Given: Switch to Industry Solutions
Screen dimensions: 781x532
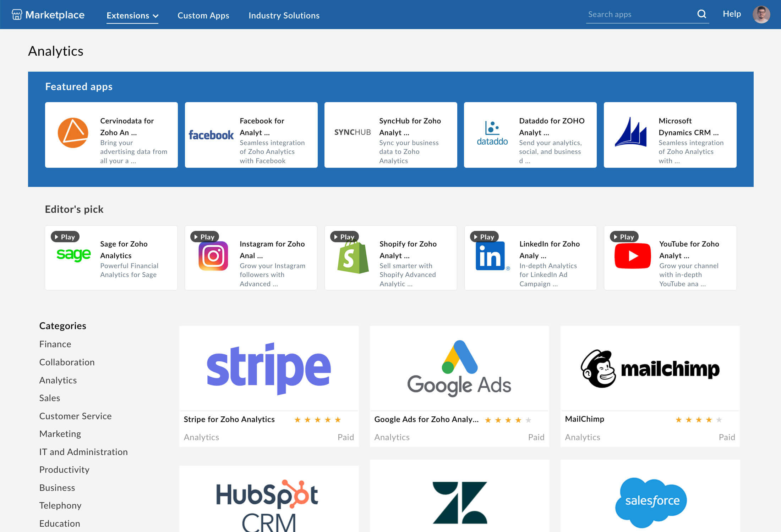Looking at the screenshot, I should coord(284,15).
